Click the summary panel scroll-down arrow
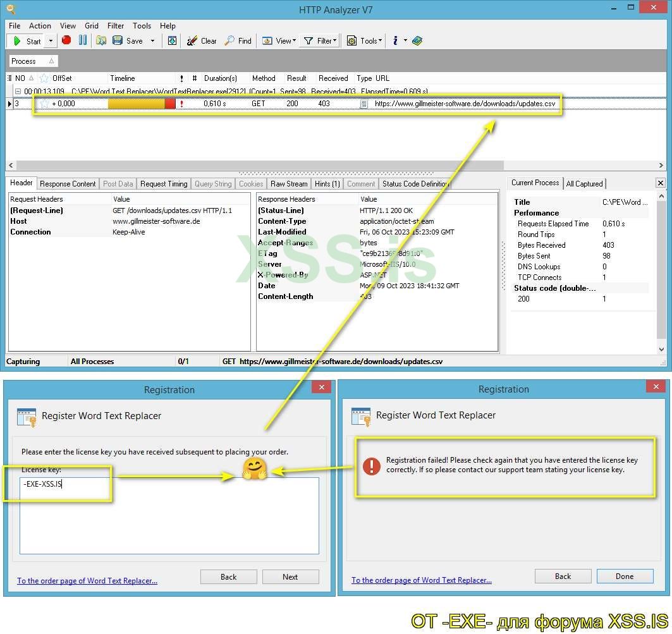 [661, 350]
